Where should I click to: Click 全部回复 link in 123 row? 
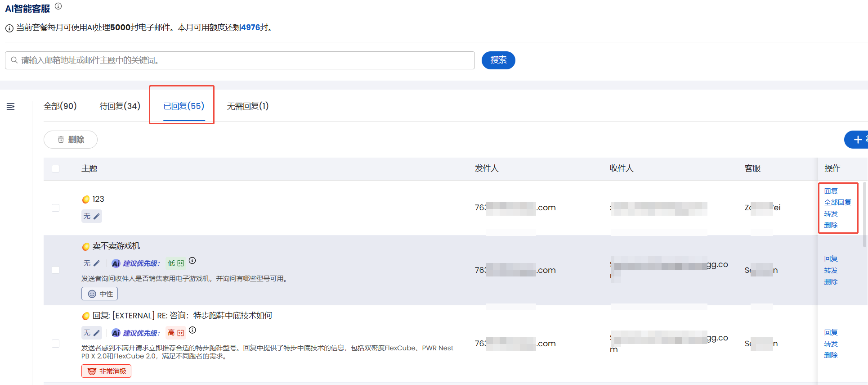(x=838, y=202)
